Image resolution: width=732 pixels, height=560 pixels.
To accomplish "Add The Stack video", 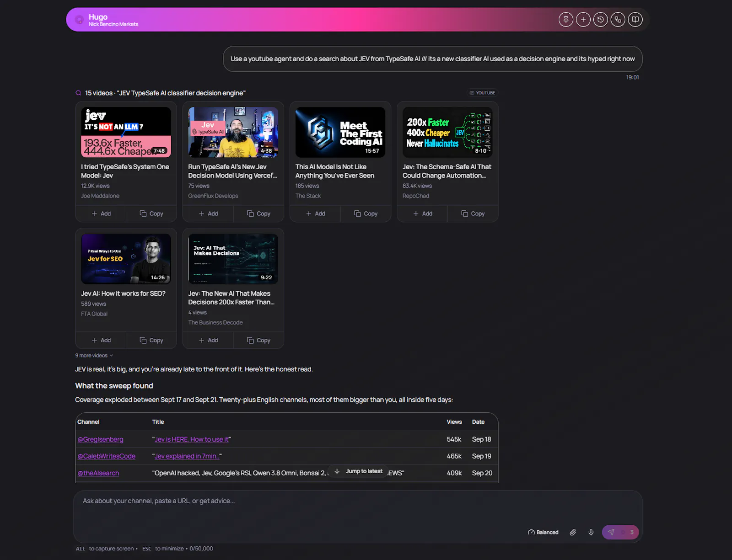I will click(x=315, y=213).
